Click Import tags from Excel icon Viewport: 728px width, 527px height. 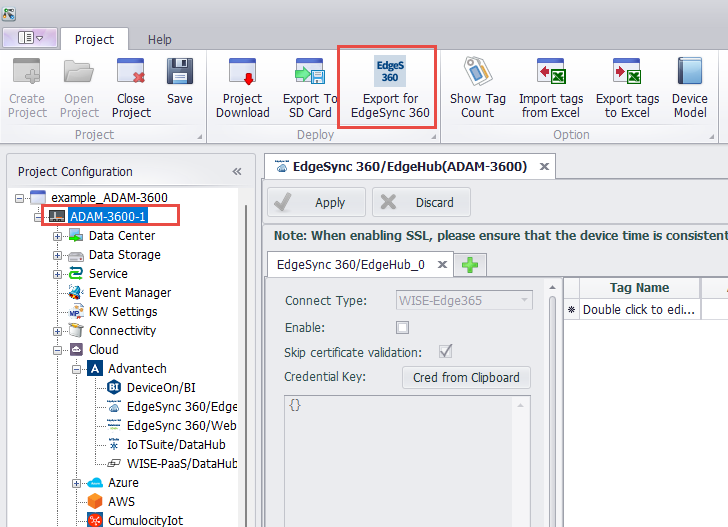click(550, 72)
